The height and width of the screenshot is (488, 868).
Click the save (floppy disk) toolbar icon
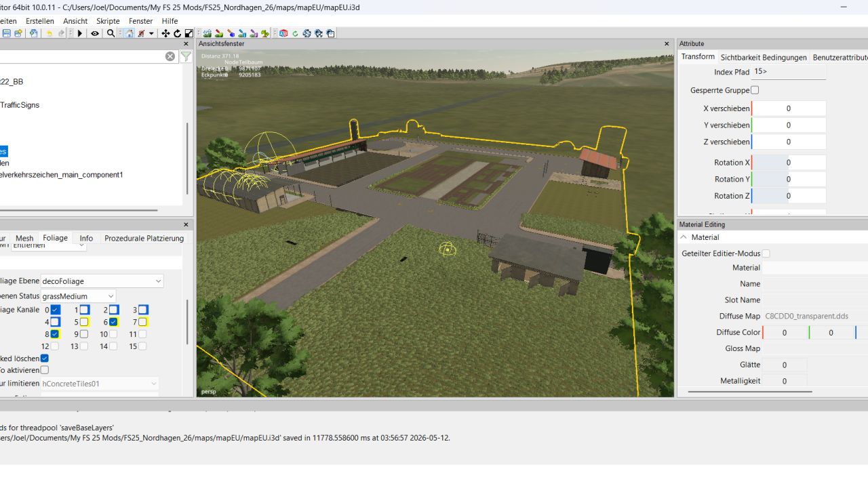[6, 33]
